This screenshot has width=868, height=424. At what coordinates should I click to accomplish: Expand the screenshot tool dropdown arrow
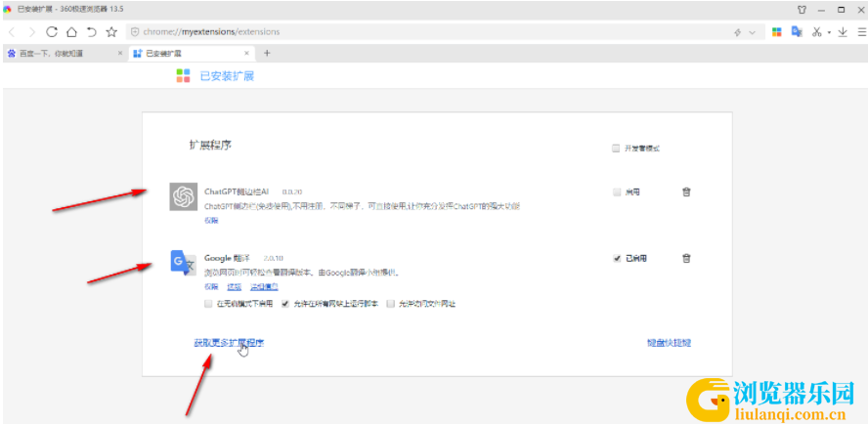coord(829,32)
